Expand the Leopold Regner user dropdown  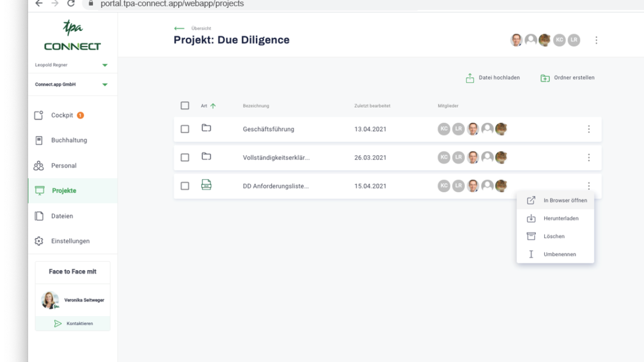(x=105, y=65)
